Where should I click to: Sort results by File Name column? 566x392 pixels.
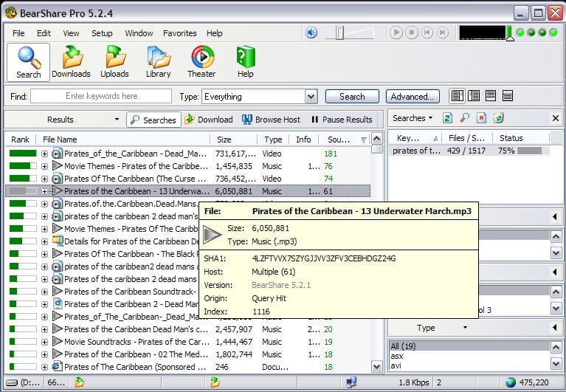coord(122,140)
